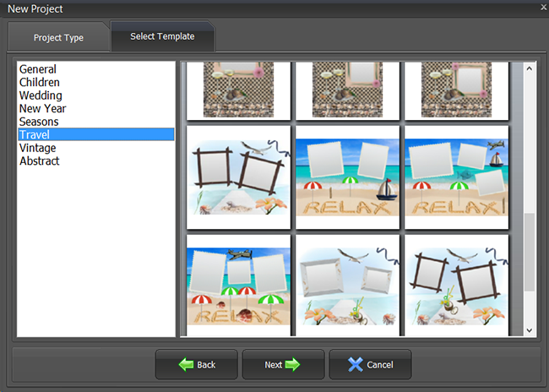Pick seagull template with two silver frames
The height and width of the screenshot is (392, 549).
tap(347, 286)
